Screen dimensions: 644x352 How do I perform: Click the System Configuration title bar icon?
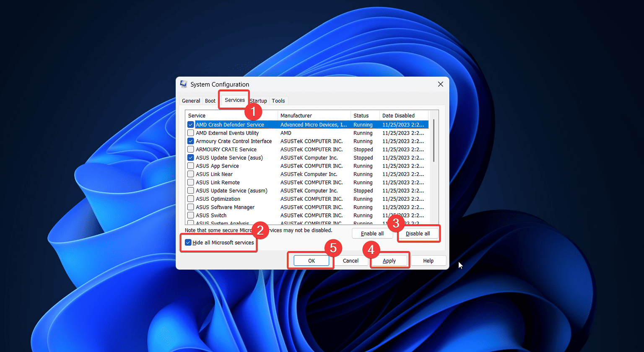click(183, 84)
